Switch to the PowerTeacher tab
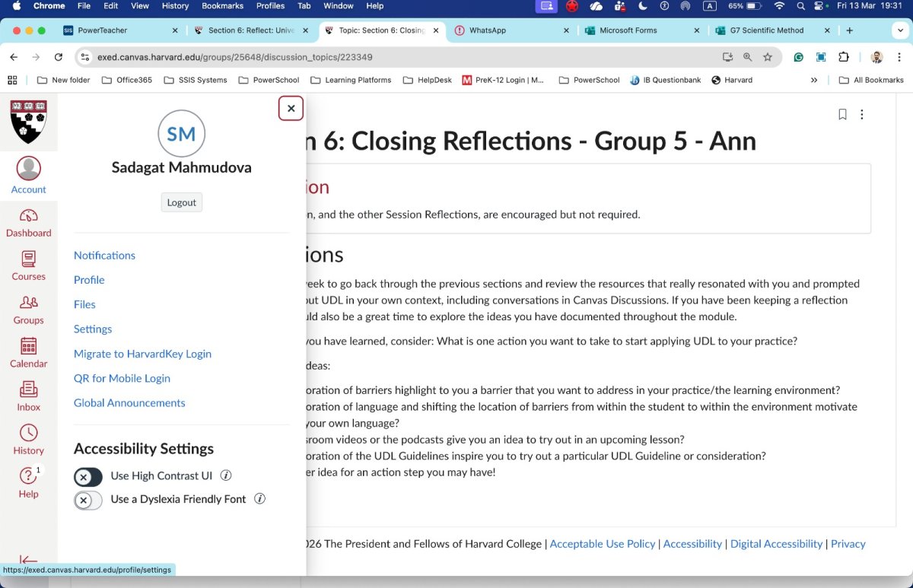The width and height of the screenshot is (913, 588). click(x=120, y=30)
